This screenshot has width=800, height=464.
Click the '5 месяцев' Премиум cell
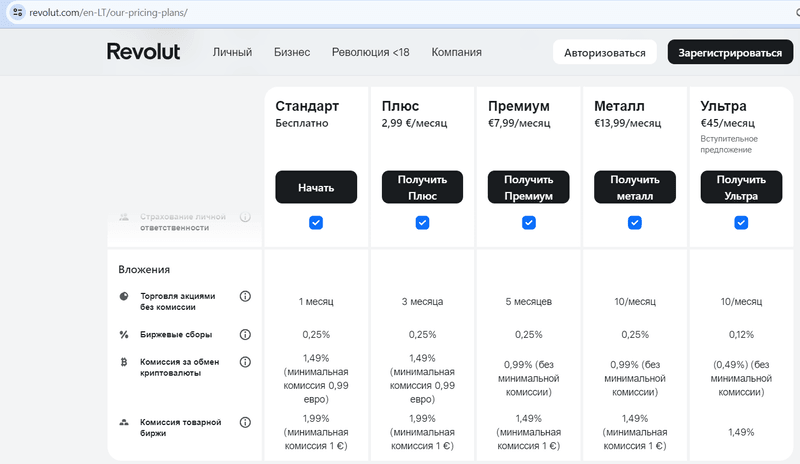tap(529, 301)
